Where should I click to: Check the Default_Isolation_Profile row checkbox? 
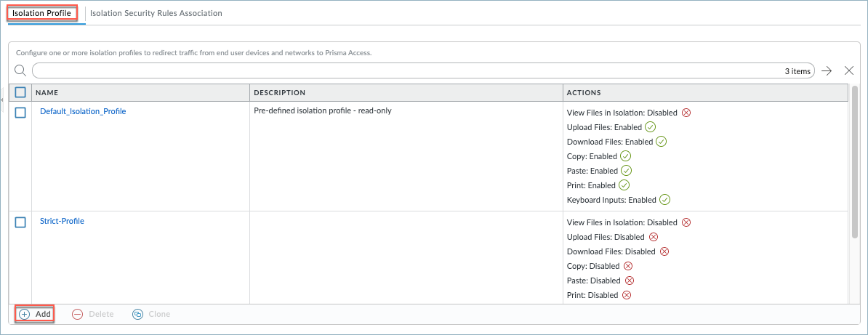[x=20, y=113]
